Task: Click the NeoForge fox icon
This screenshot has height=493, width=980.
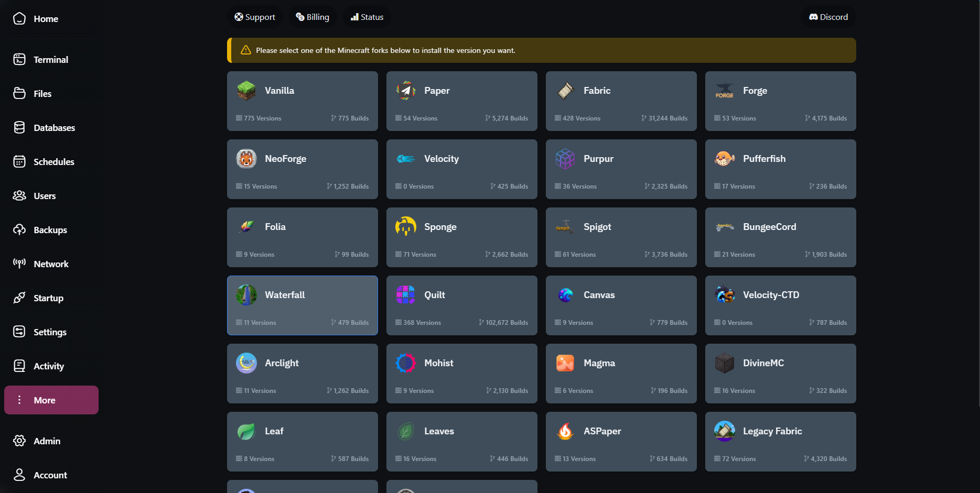Action: click(246, 159)
